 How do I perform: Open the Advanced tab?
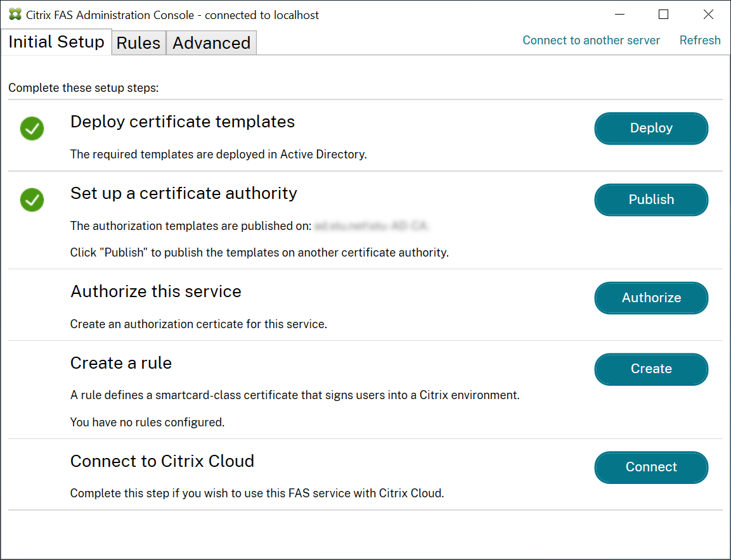[x=211, y=43]
